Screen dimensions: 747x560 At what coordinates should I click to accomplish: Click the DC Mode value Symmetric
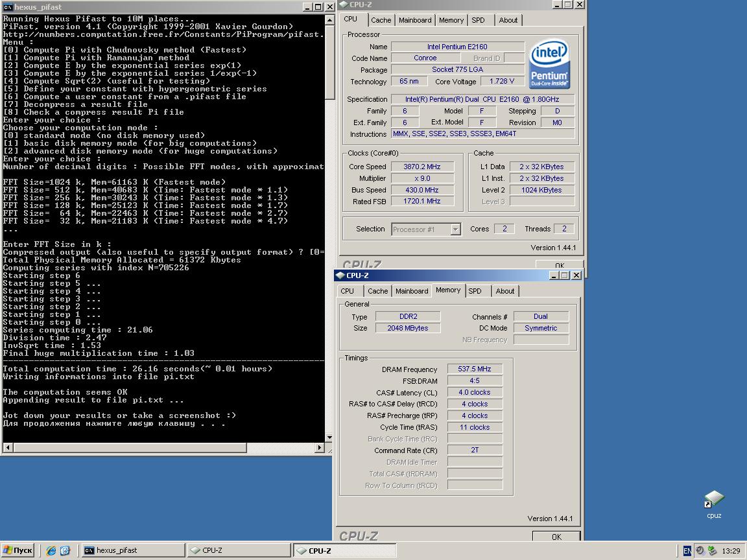pyautogui.click(x=541, y=328)
